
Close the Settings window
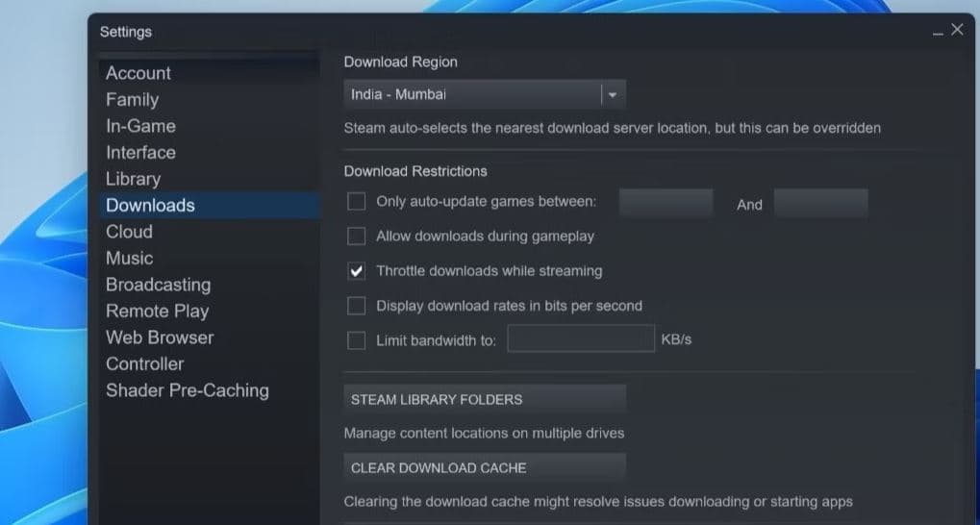pos(957,30)
